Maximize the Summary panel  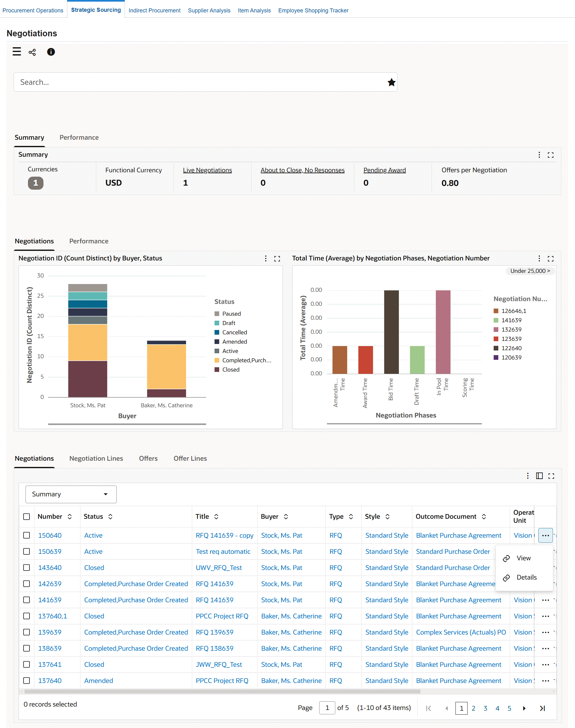tap(550, 155)
